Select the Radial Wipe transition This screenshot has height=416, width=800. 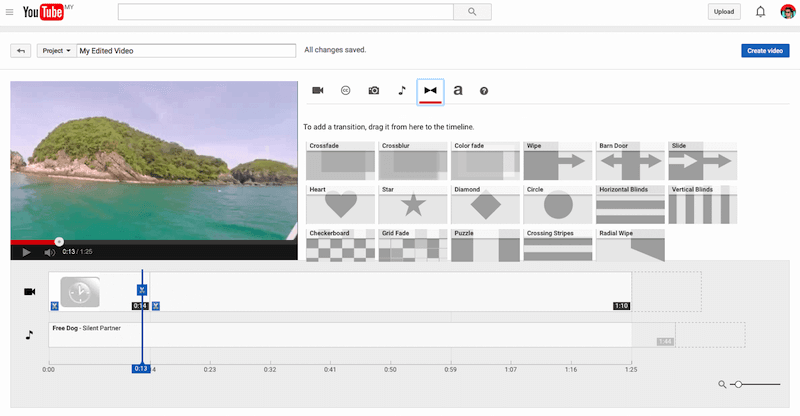tap(630, 246)
